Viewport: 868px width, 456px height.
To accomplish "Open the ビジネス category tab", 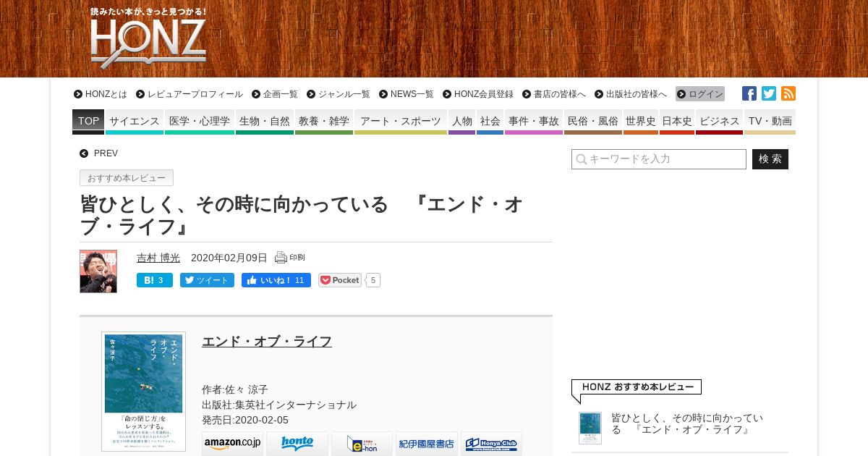I will pos(719,122).
